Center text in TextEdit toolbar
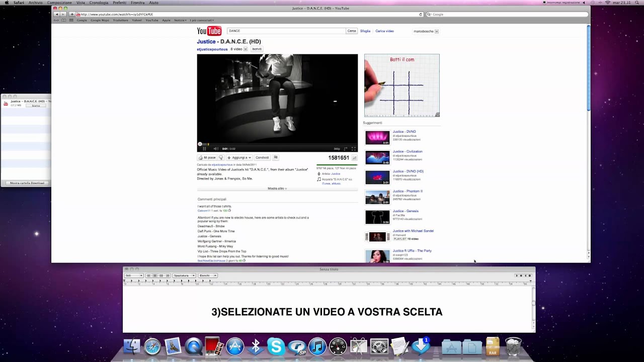The image size is (644, 362). click(x=154, y=276)
